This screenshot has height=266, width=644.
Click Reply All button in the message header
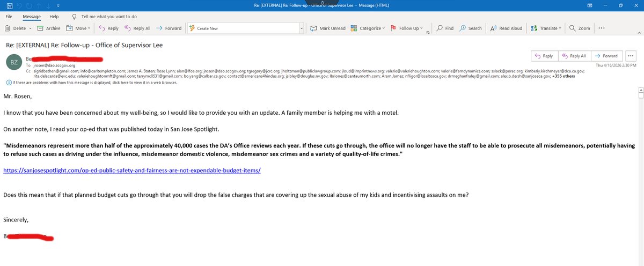click(574, 56)
